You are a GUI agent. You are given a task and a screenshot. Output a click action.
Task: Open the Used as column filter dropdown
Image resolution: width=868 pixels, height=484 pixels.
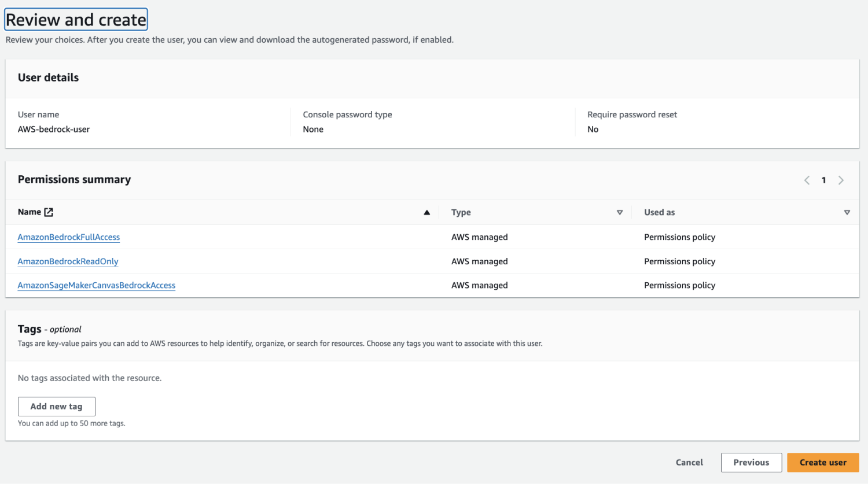point(847,212)
